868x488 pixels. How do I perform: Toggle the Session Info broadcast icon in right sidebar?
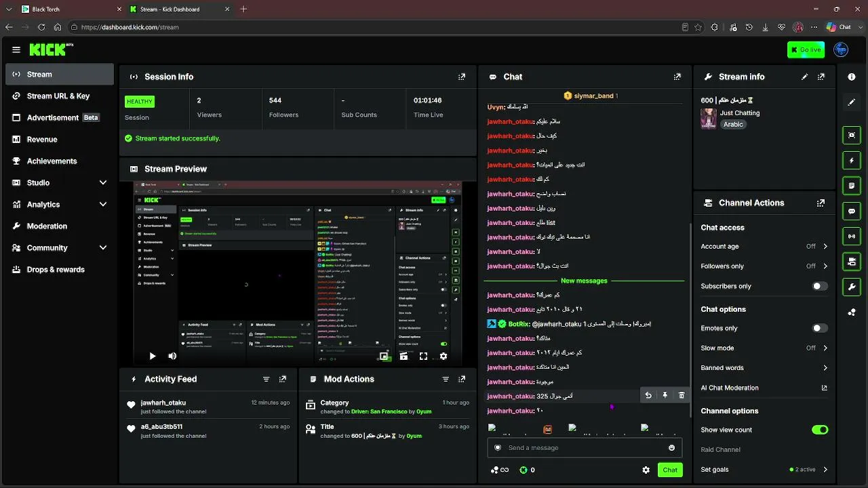[852, 237]
